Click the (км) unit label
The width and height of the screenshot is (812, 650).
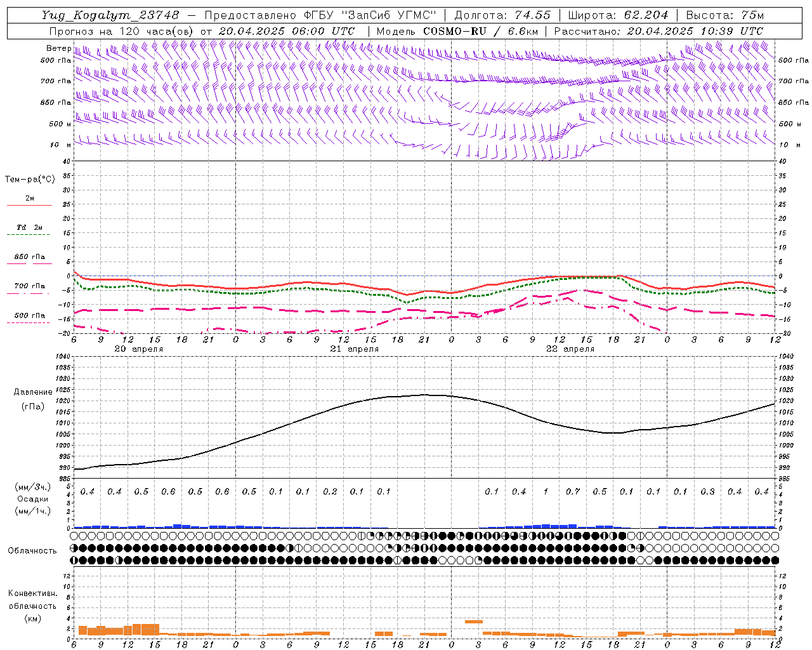click(32, 618)
